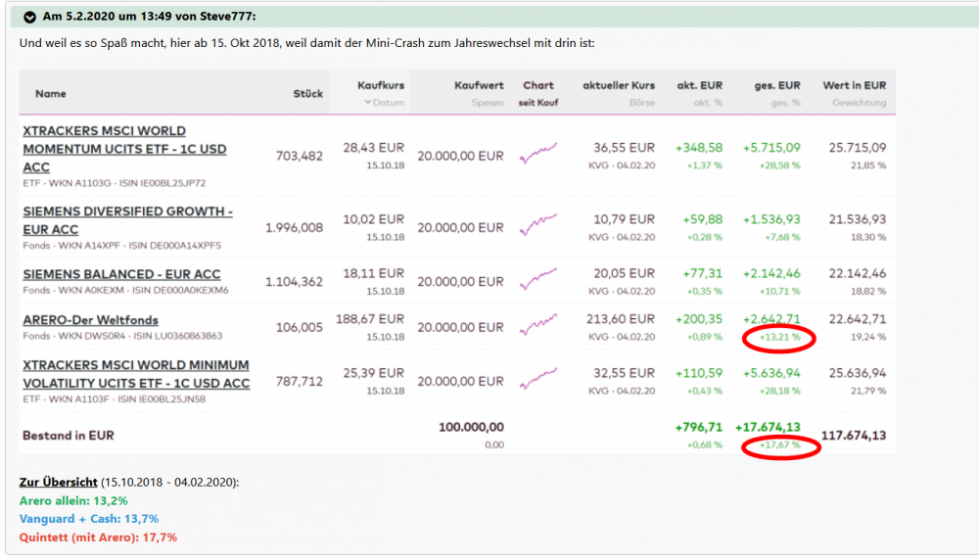Click the line Quintett (mit Arero): 17,7%
The height and width of the screenshot is (560, 979).
(98, 537)
